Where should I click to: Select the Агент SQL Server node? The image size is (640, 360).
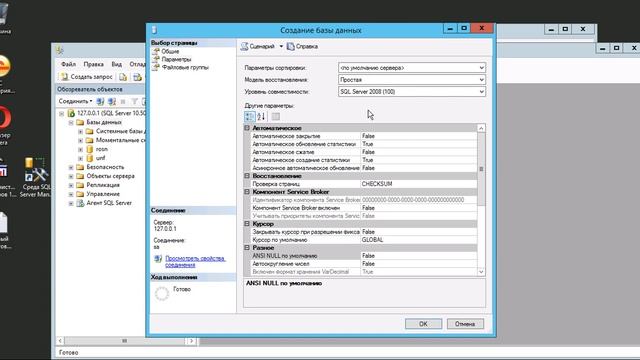(x=109, y=203)
